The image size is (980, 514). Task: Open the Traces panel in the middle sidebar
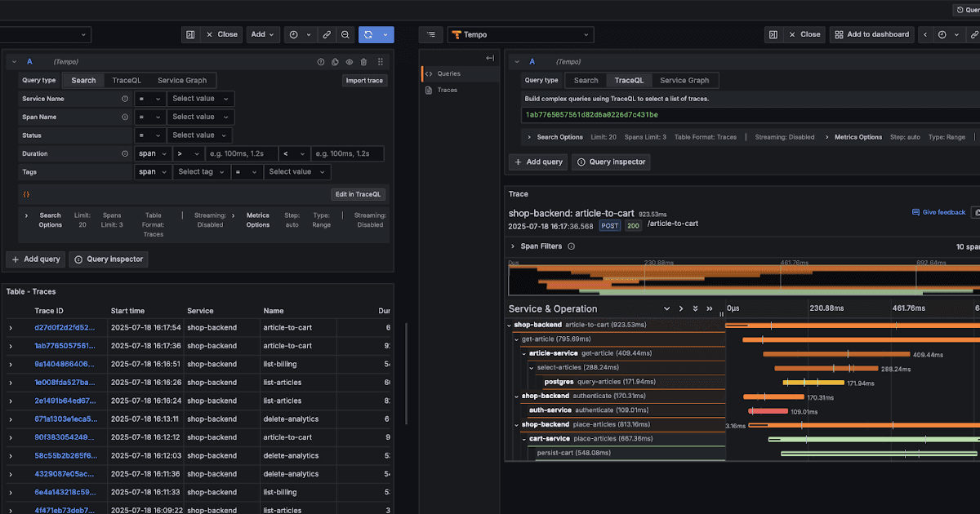pos(446,91)
